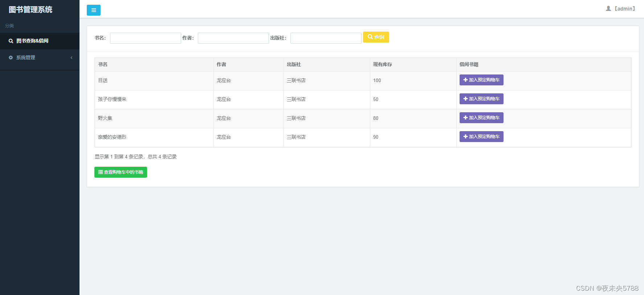Click the stock value 100
This screenshot has width=644, height=295.
point(377,81)
